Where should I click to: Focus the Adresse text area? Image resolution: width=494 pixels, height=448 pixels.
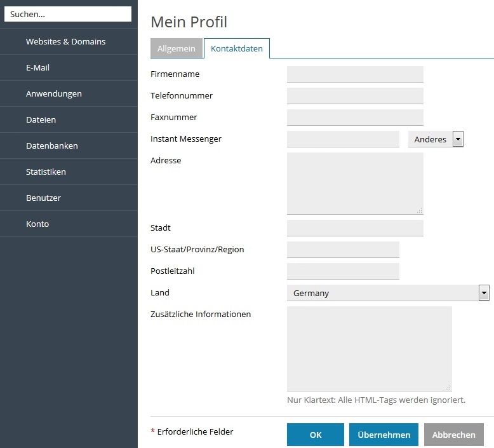point(355,184)
